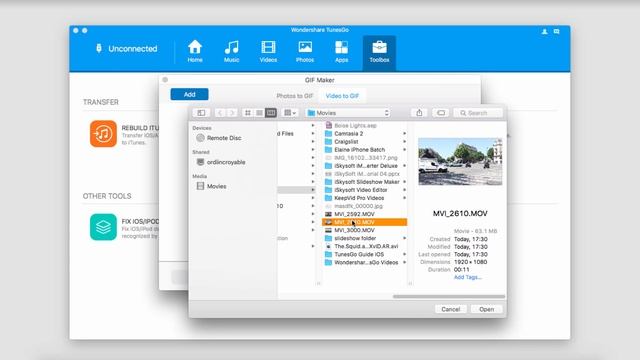Click the Add button in GIF Maker
Viewport: 640px width, 360px height.
pos(189,94)
